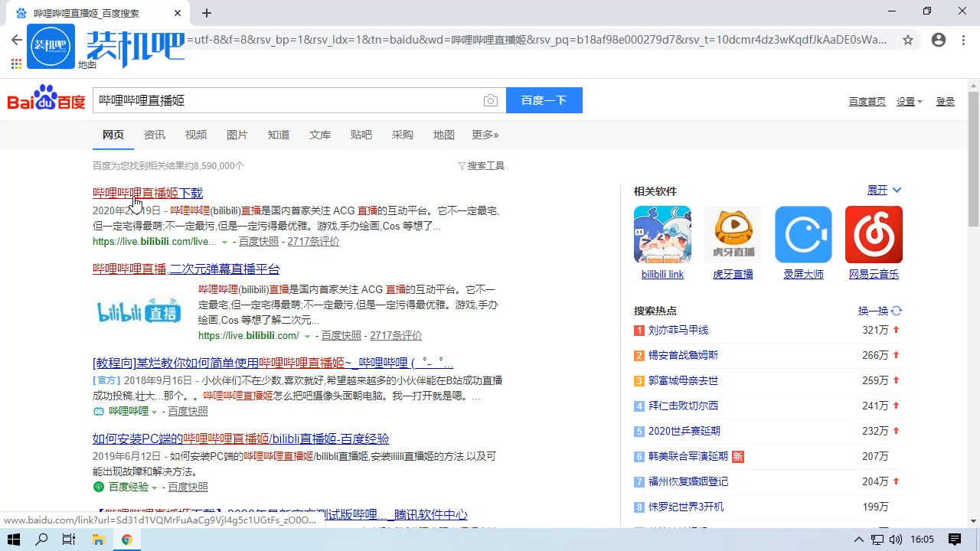Open the browser profile account icon

[x=939, y=40]
